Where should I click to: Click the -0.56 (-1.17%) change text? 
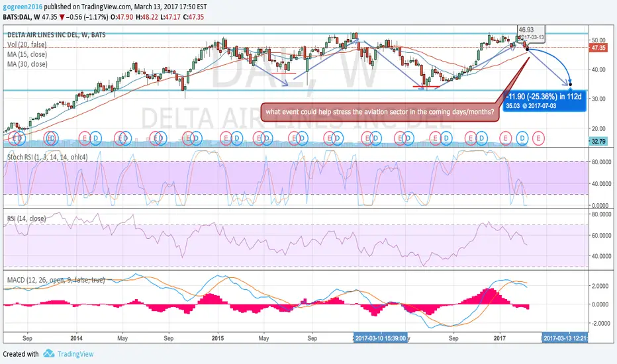[87, 17]
